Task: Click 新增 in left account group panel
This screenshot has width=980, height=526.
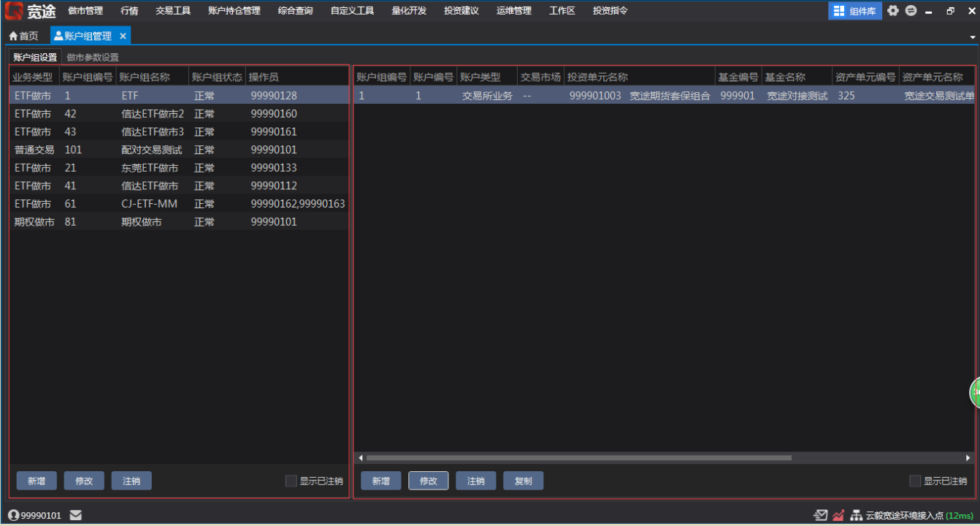Action: click(37, 481)
